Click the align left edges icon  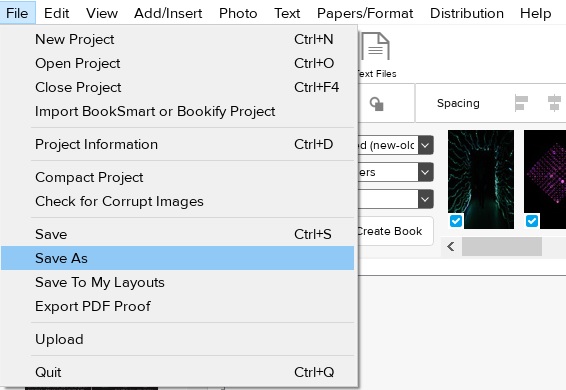[x=521, y=103]
